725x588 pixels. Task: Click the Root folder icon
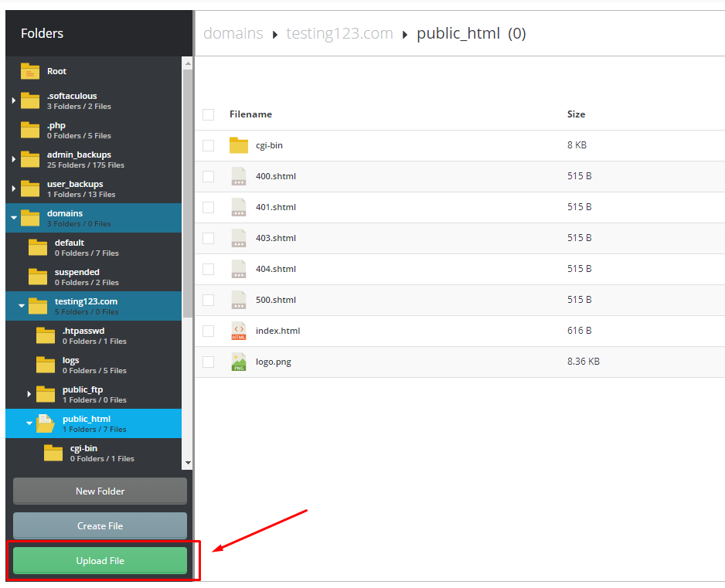(30, 71)
